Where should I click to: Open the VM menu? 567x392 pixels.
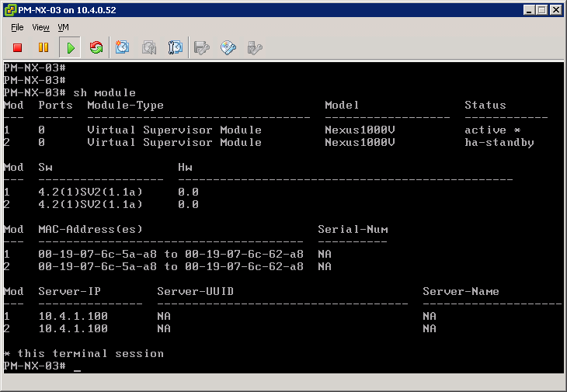coord(63,27)
